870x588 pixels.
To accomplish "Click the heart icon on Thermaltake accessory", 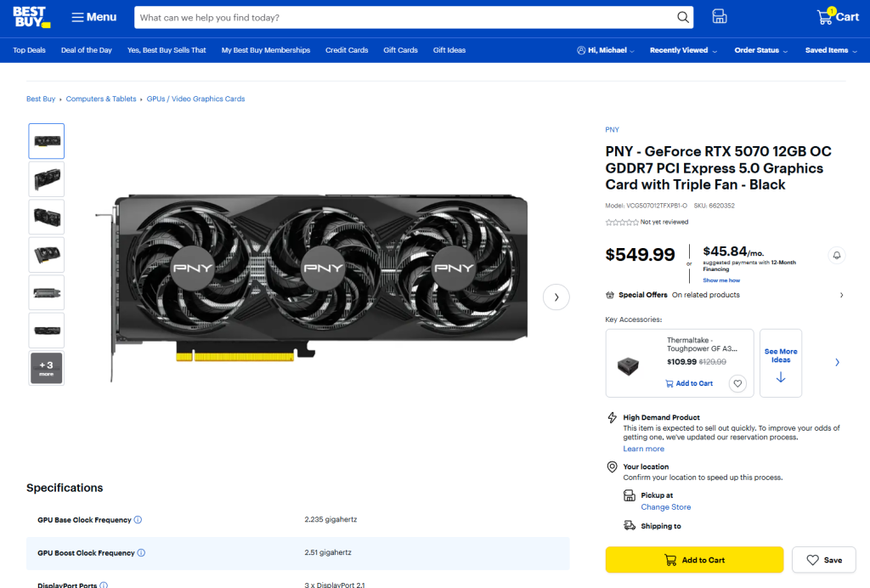I will tap(737, 383).
